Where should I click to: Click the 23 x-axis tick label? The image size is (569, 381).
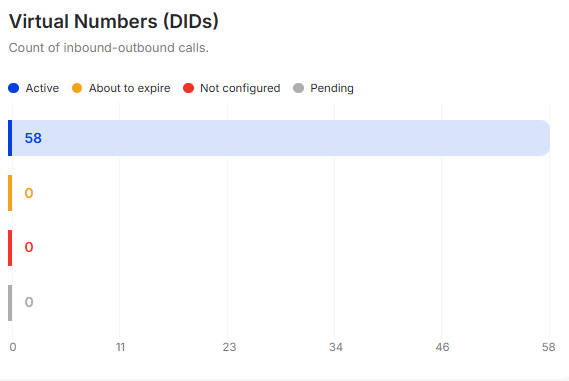[x=229, y=347]
